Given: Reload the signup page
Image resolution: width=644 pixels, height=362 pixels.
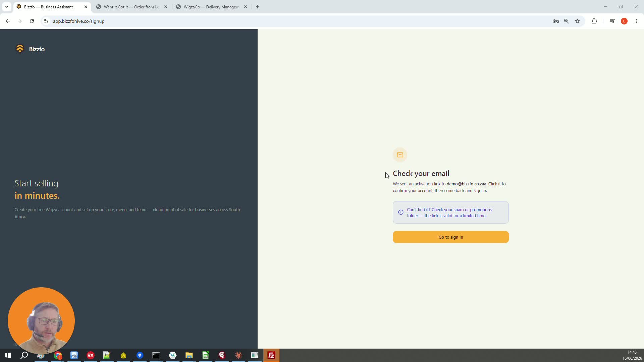Looking at the screenshot, I should 32,21.
